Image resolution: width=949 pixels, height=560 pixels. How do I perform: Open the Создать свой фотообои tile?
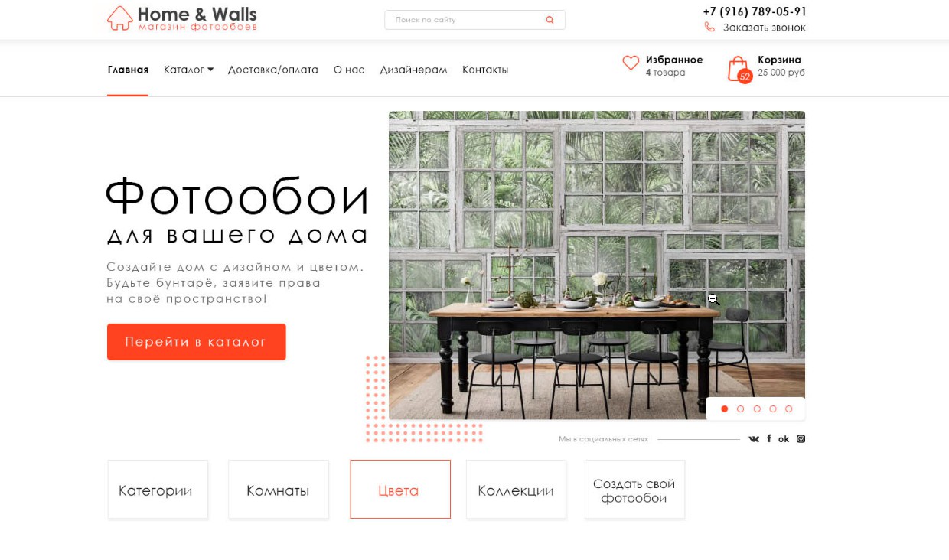634,490
